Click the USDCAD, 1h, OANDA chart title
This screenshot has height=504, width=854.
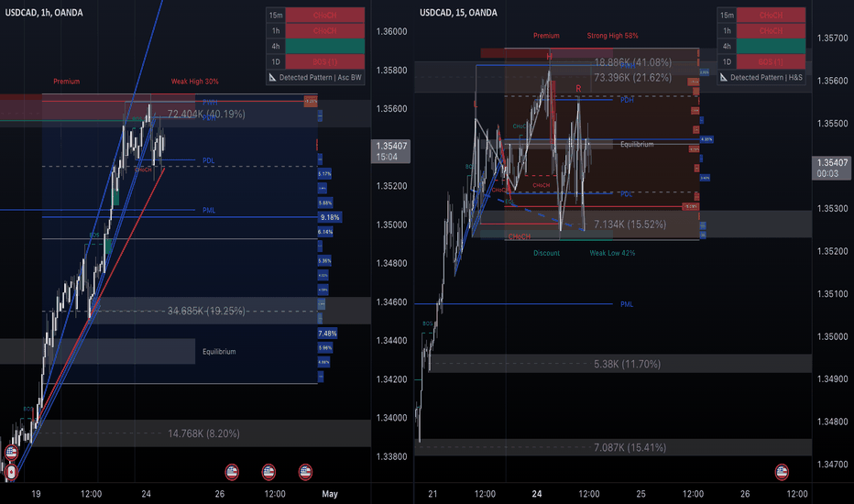tap(44, 13)
